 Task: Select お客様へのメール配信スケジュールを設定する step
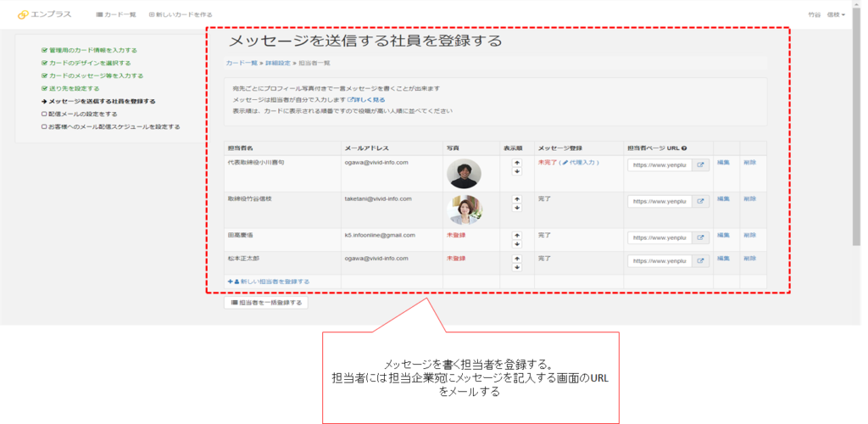tap(110, 126)
